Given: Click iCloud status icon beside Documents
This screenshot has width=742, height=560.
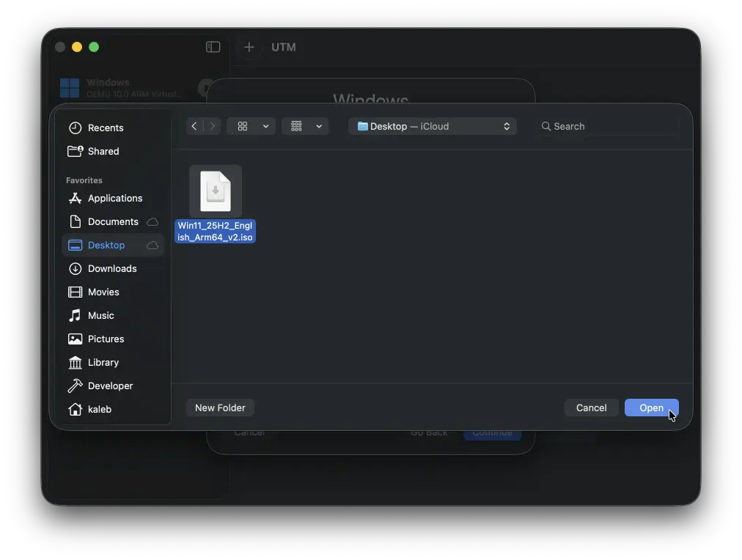Looking at the screenshot, I should pyautogui.click(x=153, y=222).
